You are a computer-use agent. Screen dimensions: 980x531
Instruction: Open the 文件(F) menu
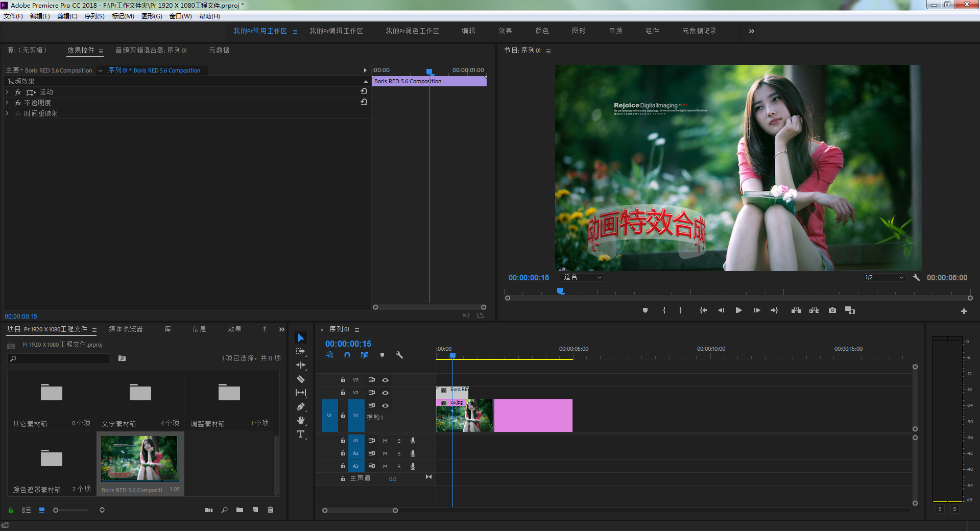click(13, 16)
